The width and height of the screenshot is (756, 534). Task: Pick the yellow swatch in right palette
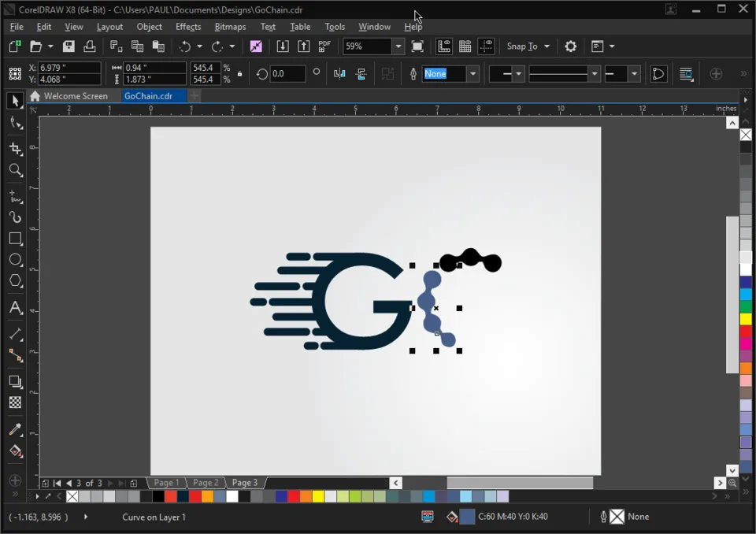point(746,319)
